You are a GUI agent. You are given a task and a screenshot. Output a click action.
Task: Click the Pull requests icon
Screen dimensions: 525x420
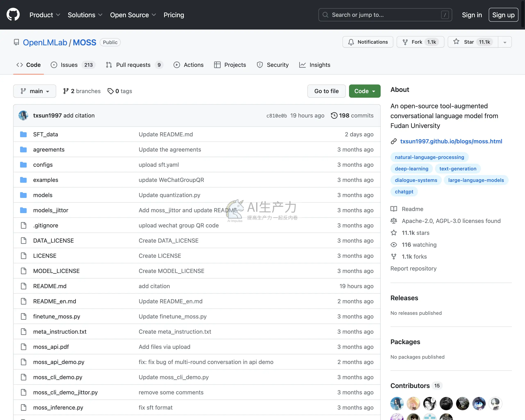109,65
